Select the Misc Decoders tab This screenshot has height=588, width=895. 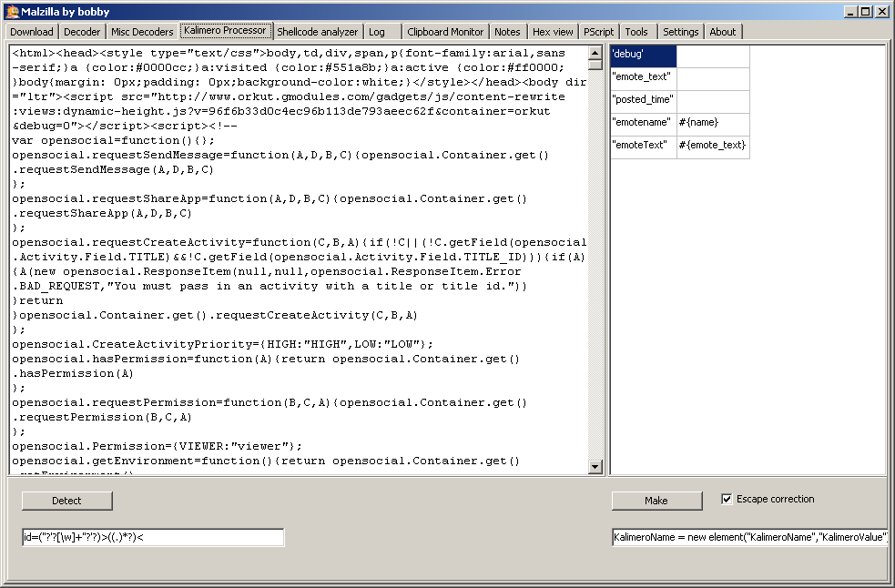pos(142,32)
